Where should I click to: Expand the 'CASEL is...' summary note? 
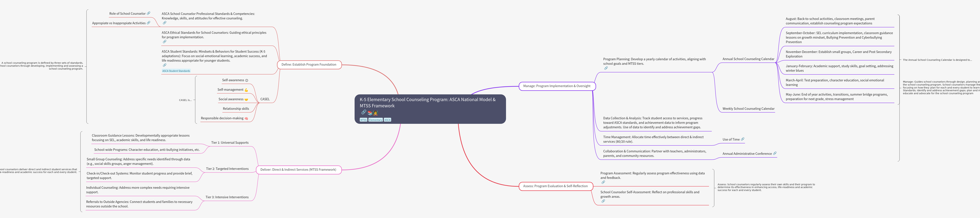[x=185, y=100]
